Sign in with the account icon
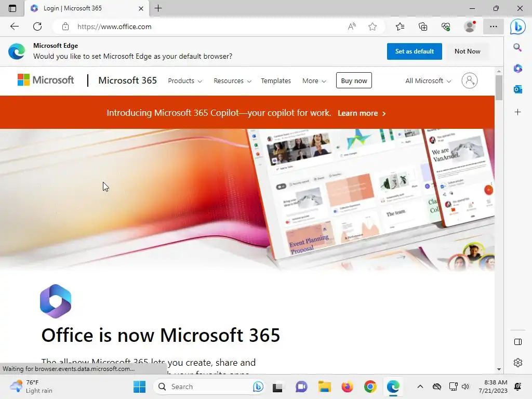The image size is (532, 399). (x=470, y=81)
